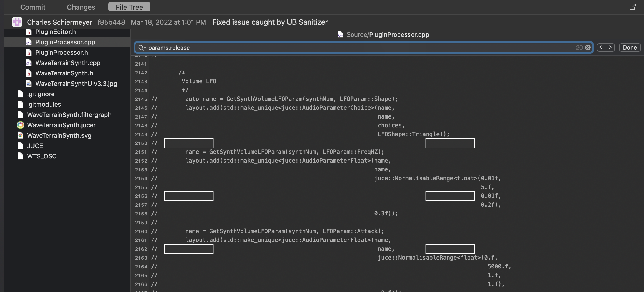Select the WTS_OSC folder entry
The image size is (644, 292).
42,156
